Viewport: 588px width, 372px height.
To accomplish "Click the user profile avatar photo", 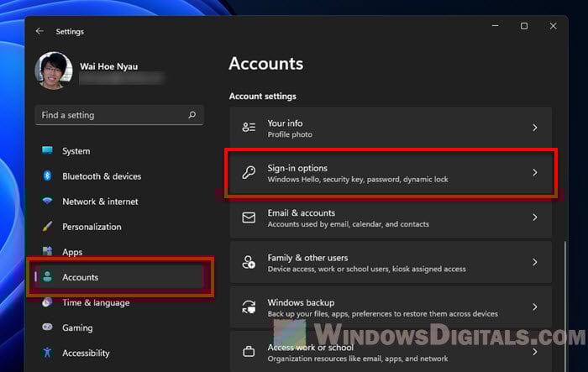I will point(54,71).
